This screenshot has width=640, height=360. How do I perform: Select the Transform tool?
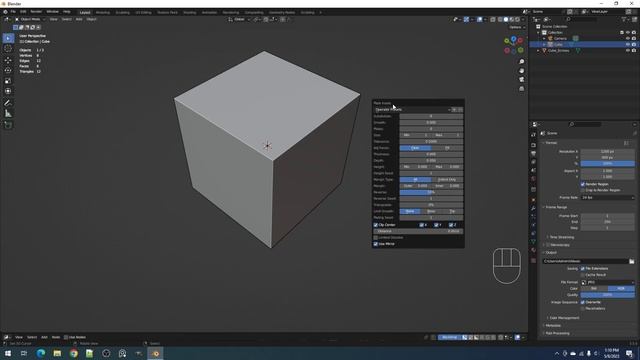pyautogui.click(x=8, y=91)
